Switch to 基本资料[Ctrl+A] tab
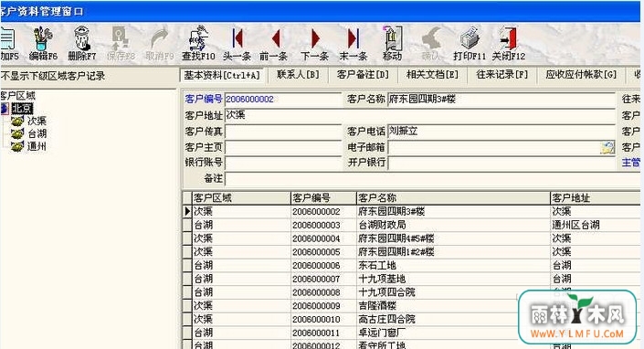The image size is (644, 349). 222,75
